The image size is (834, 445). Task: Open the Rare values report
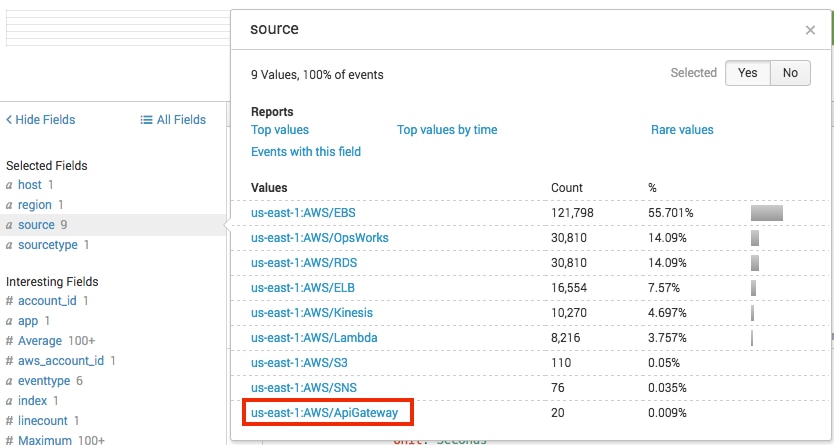pos(682,130)
